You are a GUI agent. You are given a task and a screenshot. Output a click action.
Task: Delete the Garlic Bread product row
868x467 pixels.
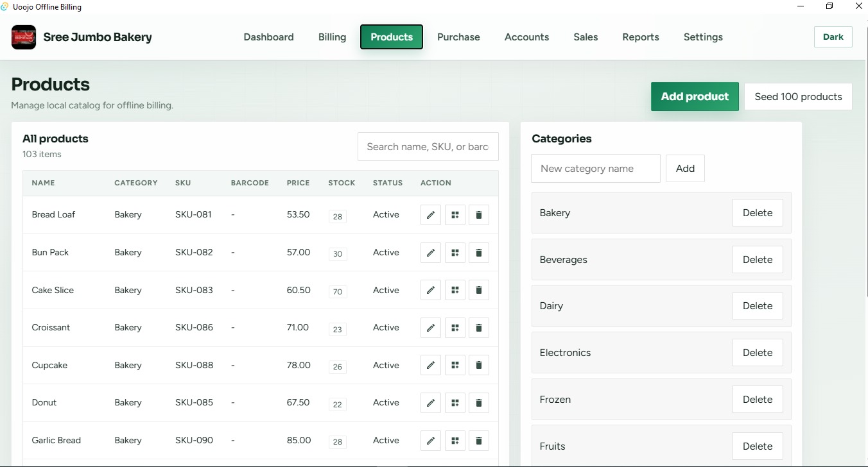(x=479, y=441)
